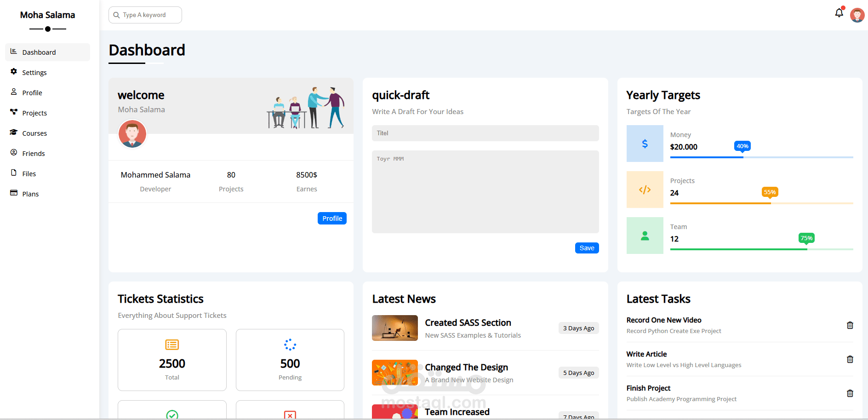Go to Profile in sidebar
Screen dimensions: 868x420
point(47,92)
